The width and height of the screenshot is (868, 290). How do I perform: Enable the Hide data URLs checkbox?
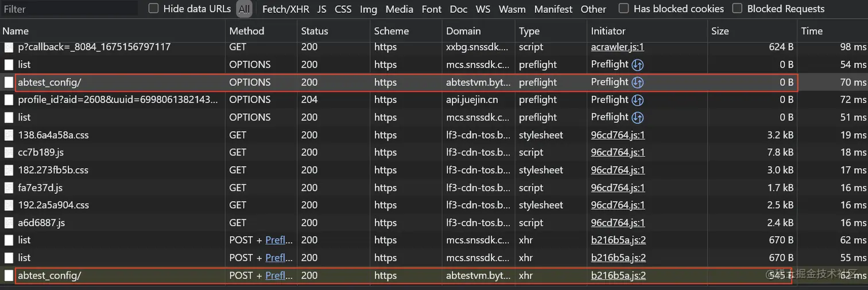[x=153, y=9]
